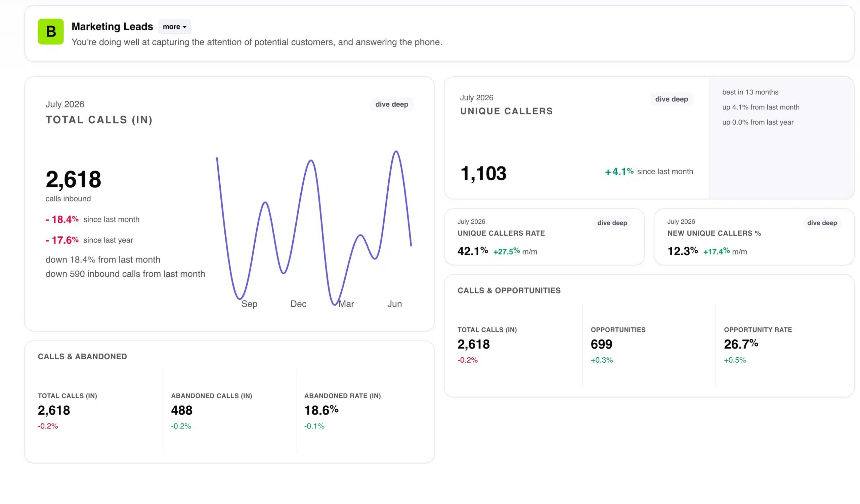Click 'dive deep' on Unique Callers Rate card
Image resolution: width=860 pixels, height=504 pixels.
pos(612,223)
